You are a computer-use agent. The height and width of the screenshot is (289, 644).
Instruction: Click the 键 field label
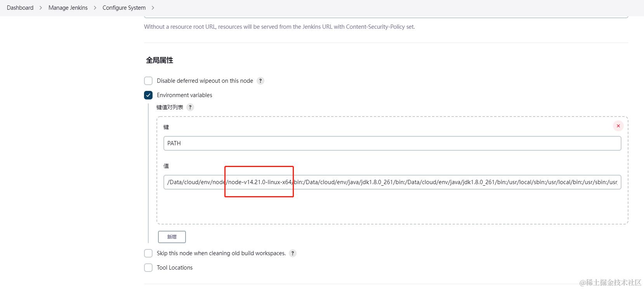(166, 127)
